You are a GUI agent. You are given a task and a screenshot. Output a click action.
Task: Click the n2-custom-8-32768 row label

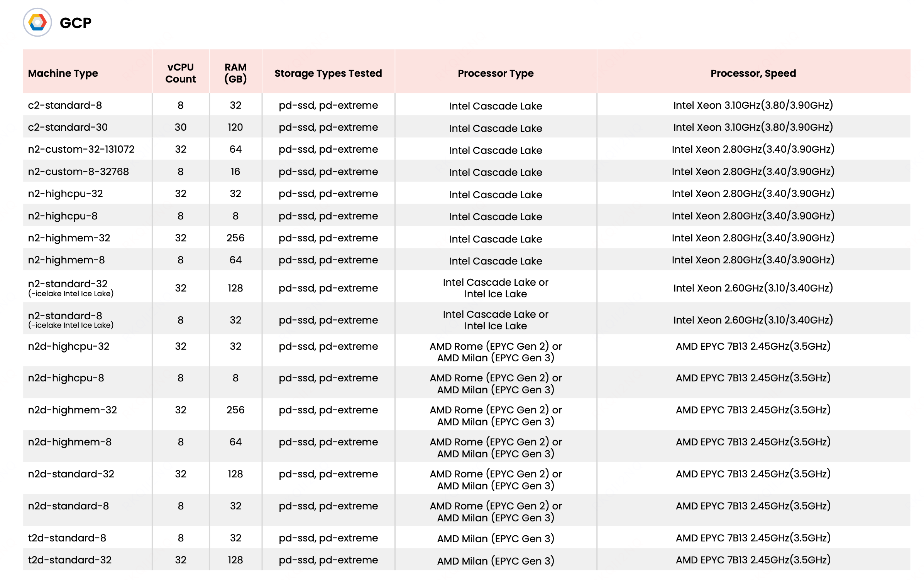[78, 172]
